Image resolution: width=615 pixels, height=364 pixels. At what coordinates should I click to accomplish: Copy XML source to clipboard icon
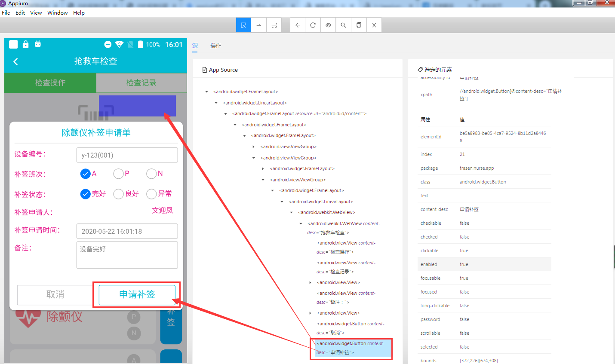tap(359, 25)
